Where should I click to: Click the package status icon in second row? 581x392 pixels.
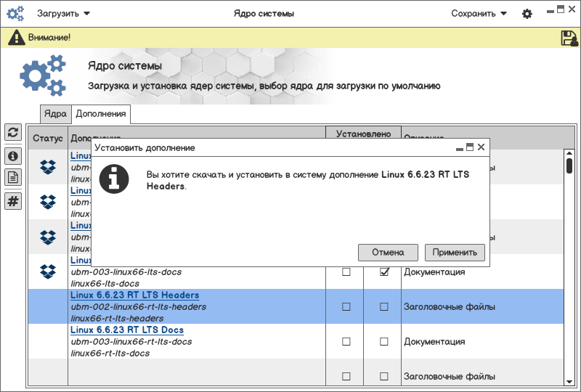tap(48, 202)
